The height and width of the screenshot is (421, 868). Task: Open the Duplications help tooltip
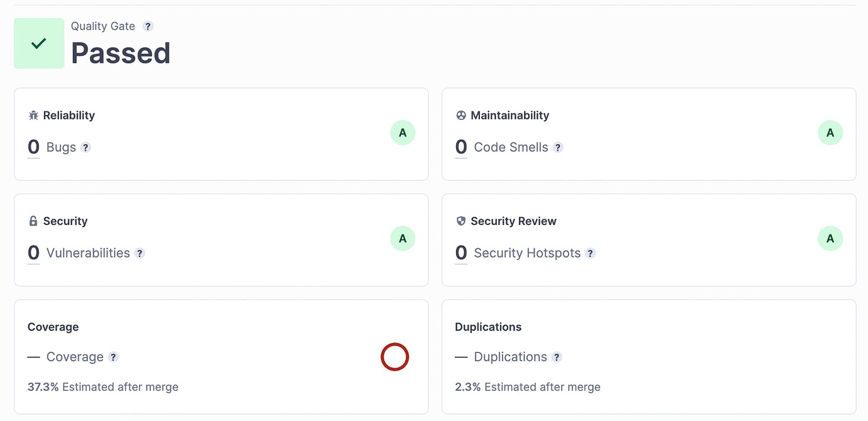pos(557,357)
